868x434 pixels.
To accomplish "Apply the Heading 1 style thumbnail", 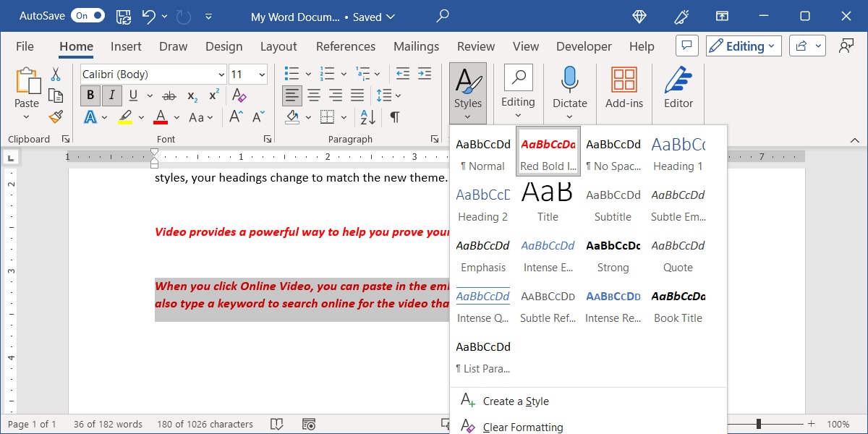I will [x=678, y=153].
